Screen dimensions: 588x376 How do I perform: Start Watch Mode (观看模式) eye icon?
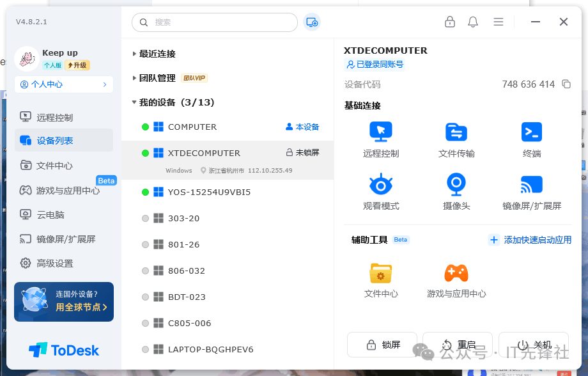381,184
